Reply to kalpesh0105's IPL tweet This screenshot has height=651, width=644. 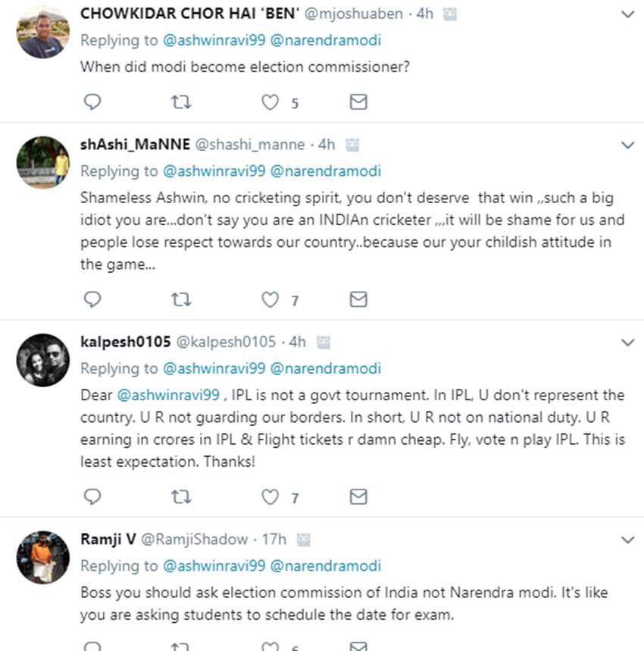[92, 497]
